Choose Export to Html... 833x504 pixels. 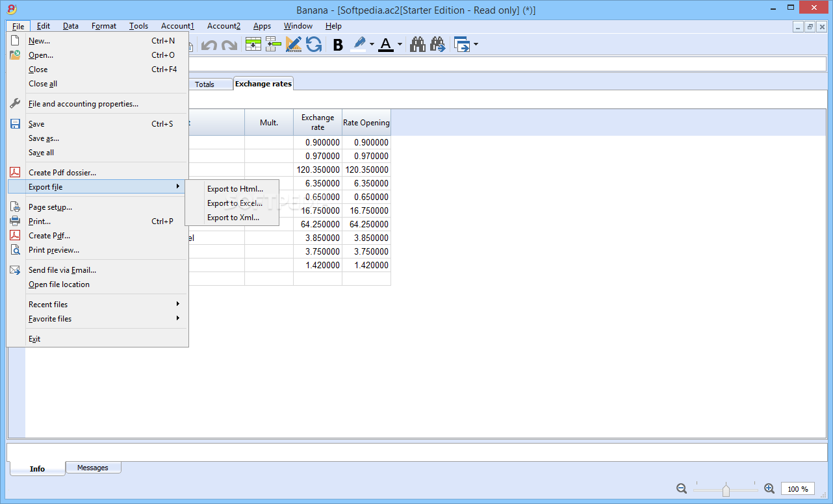pos(235,189)
